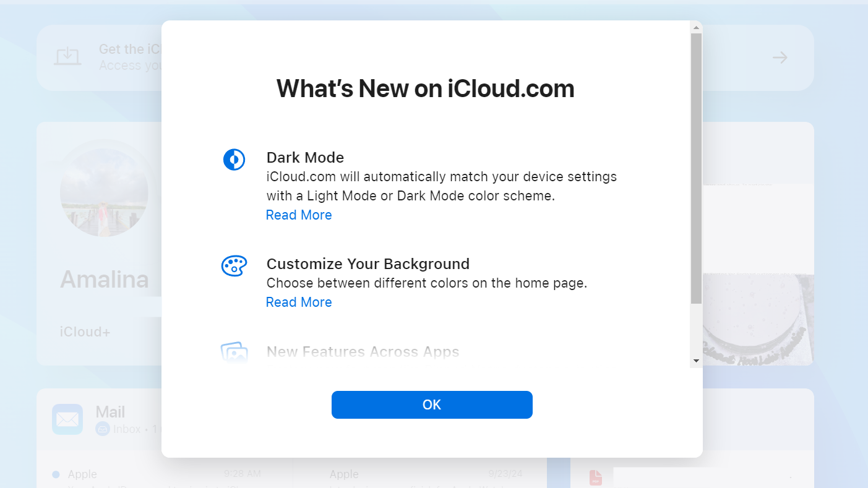Open the photo thumbnail on the right tile

pos(758,319)
